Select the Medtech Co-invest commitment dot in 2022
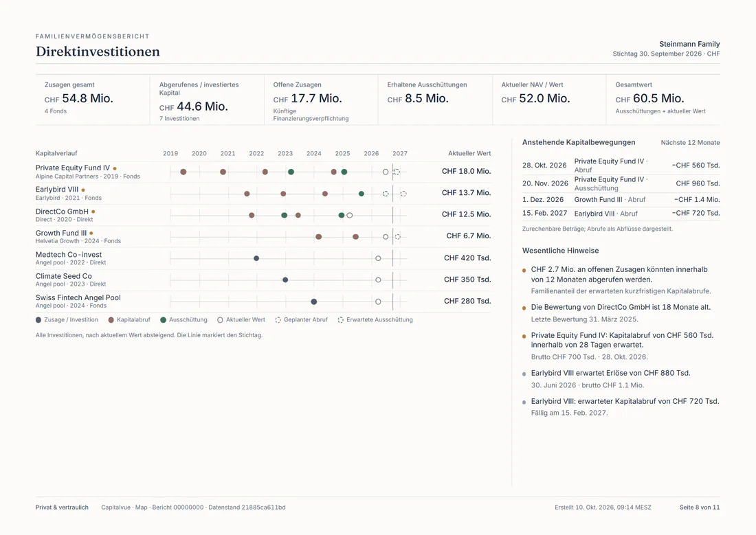Screen dimensions: 756x535 point(256,258)
